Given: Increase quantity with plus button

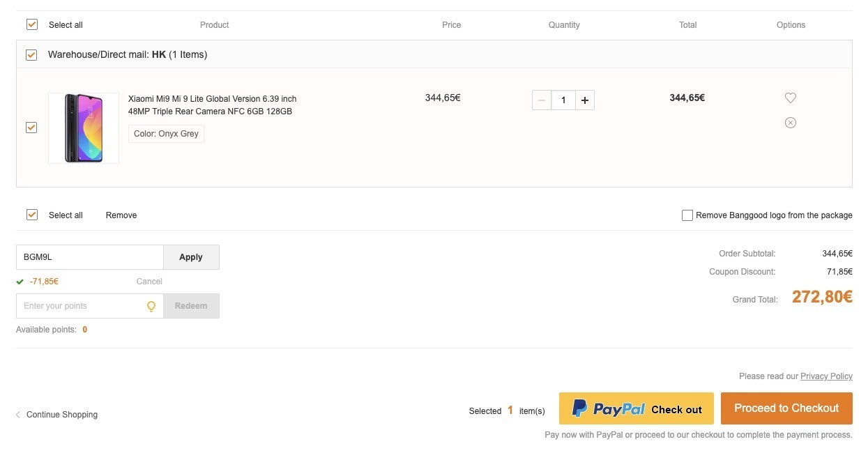Looking at the screenshot, I should pos(585,100).
